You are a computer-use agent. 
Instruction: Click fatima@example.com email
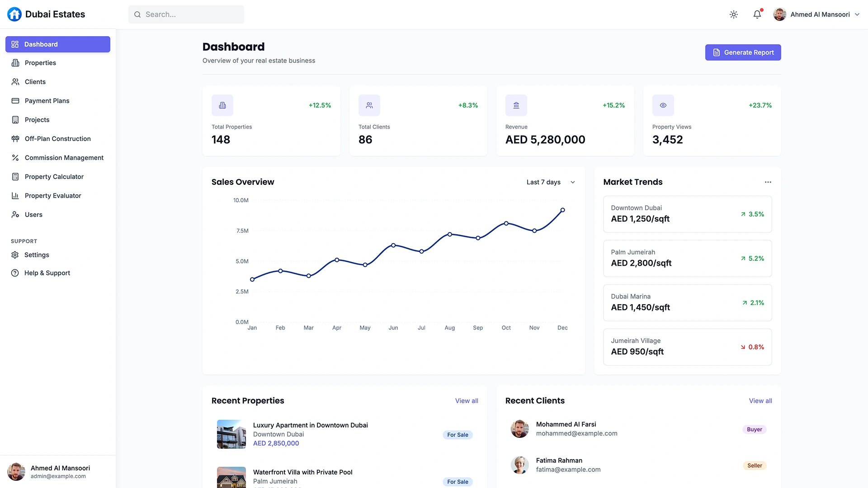click(x=568, y=469)
